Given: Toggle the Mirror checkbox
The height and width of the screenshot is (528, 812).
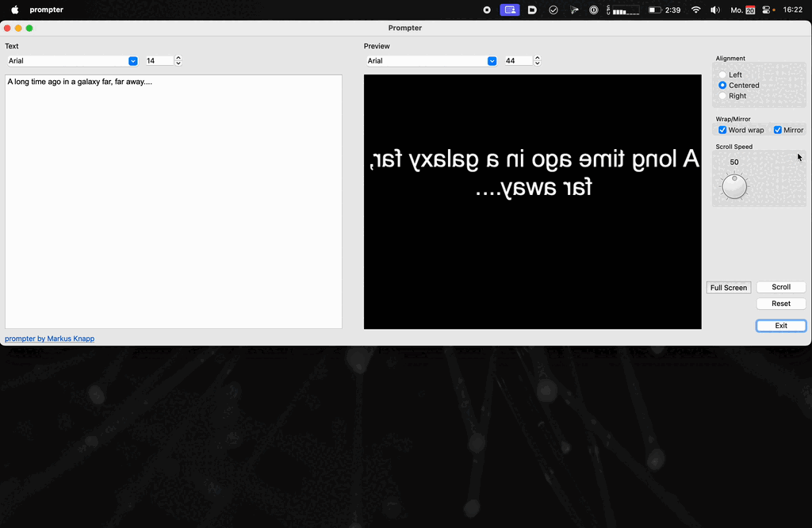Looking at the screenshot, I should [778, 130].
